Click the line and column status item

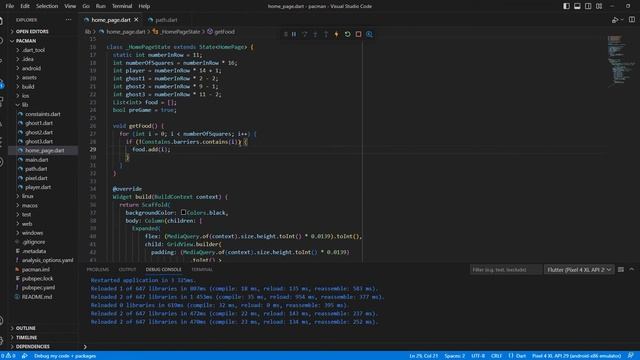coord(423,356)
